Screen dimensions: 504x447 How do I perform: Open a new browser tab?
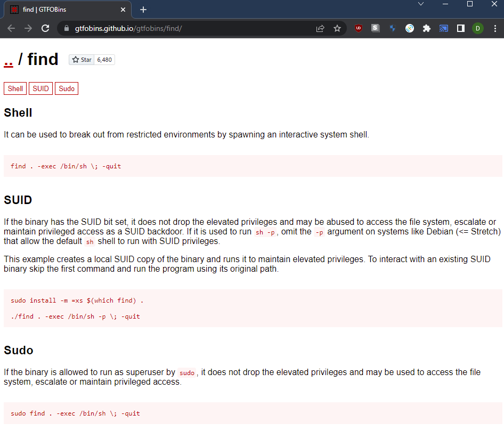[143, 10]
